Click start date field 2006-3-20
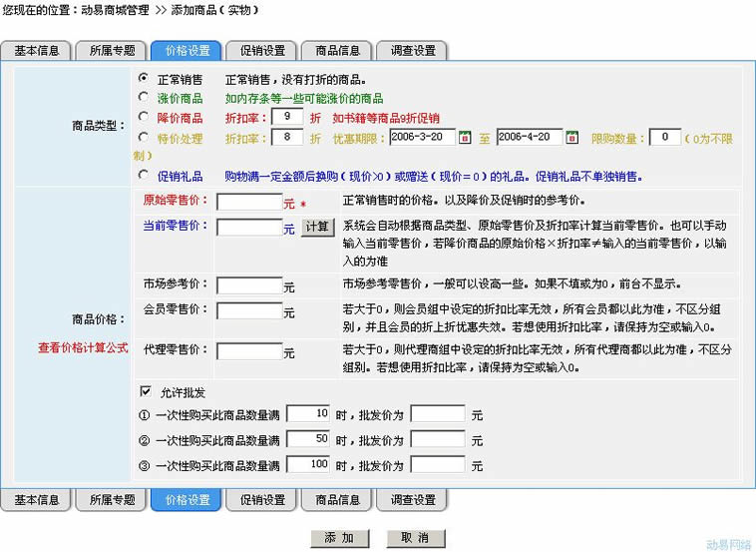The width and height of the screenshot is (756, 552). pyautogui.click(x=422, y=137)
